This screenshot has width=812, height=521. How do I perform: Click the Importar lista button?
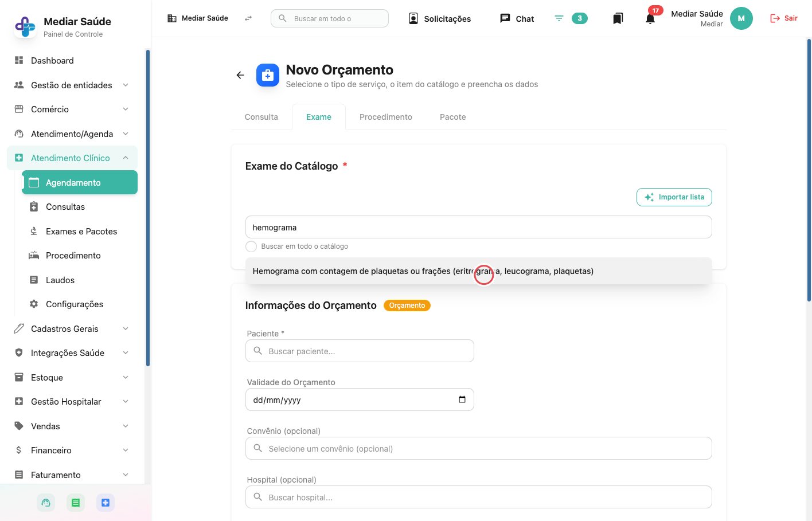(674, 197)
